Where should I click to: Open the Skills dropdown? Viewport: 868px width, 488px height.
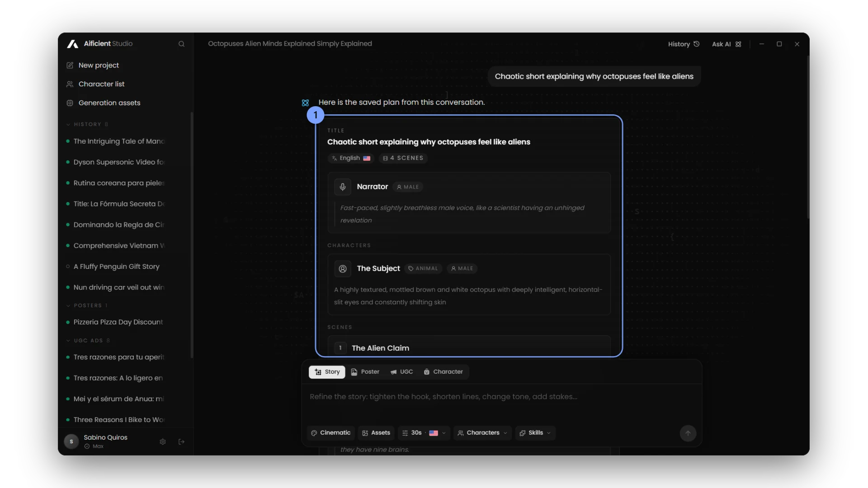point(535,433)
